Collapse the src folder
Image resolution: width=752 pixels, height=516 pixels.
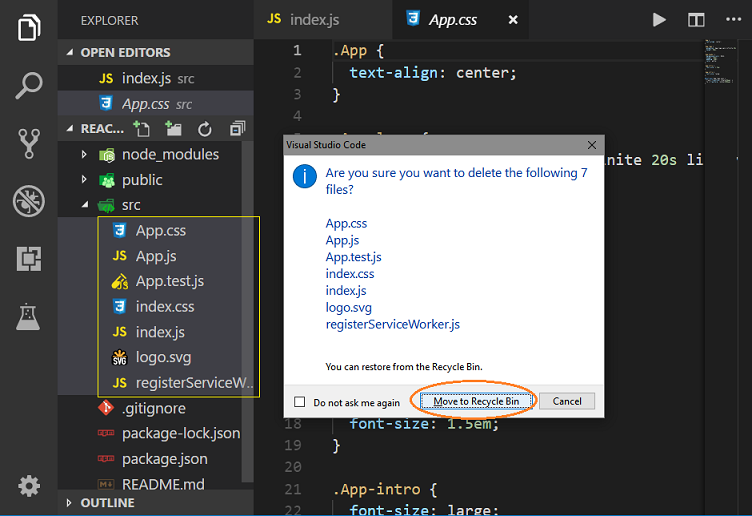pos(85,205)
